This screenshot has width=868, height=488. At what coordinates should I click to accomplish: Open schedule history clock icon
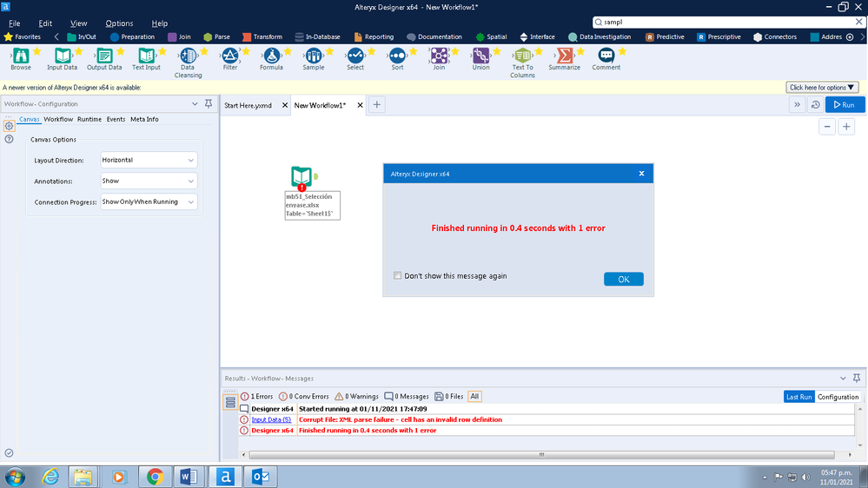(815, 104)
